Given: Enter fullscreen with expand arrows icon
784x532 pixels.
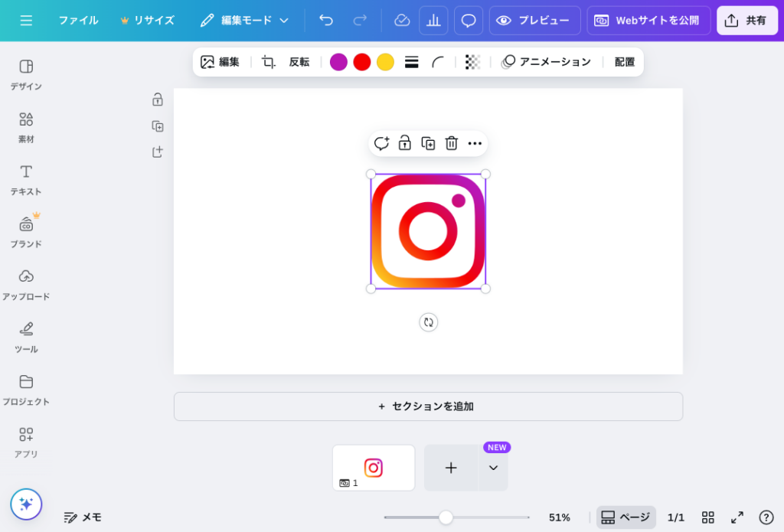Looking at the screenshot, I should click(737, 517).
